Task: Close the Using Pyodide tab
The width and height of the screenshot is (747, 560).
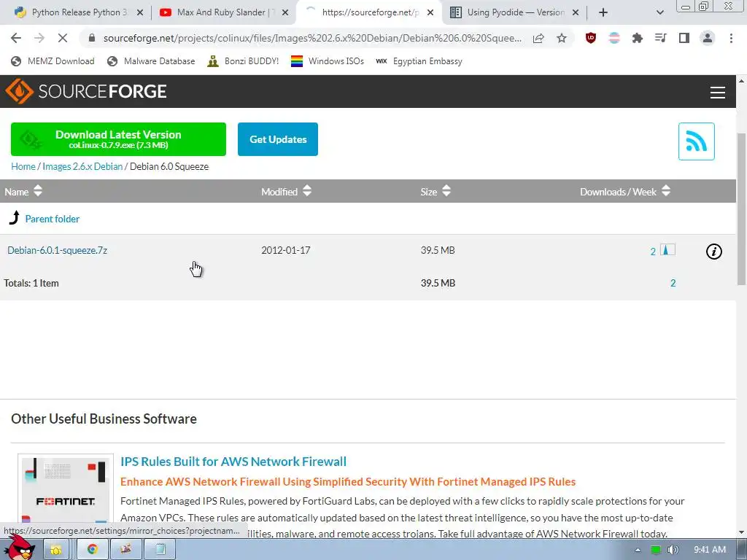Action: (576, 13)
